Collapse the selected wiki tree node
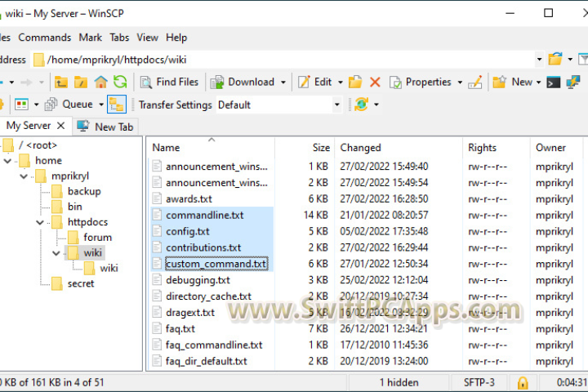This screenshot has width=588, height=392. (56, 253)
